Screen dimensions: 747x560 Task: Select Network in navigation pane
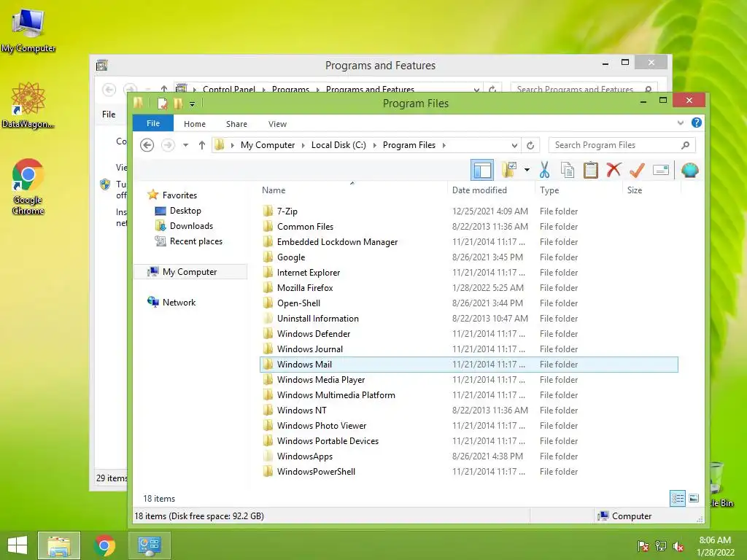coord(171,302)
